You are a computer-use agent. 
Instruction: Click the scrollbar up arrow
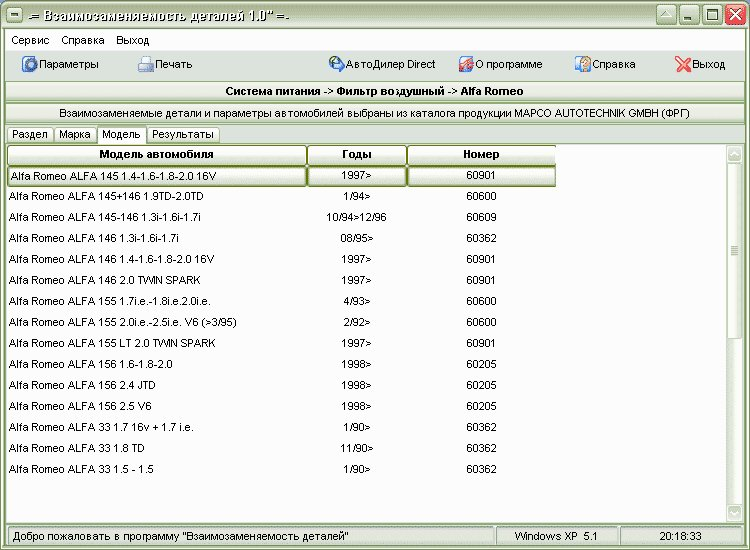pyautogui.click(x=734, y=154)
